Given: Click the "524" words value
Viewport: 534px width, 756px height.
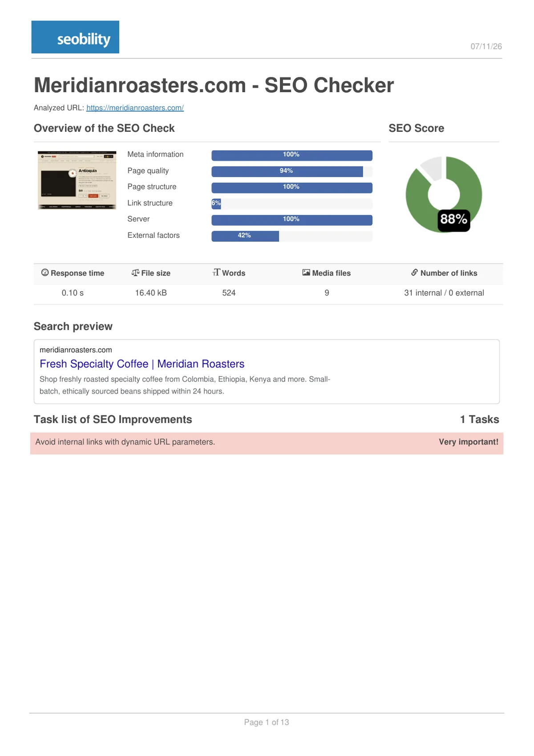Looking at the screenshot, I should 229,293.
